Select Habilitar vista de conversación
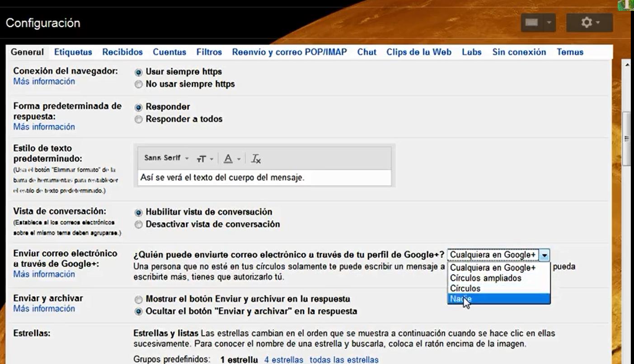Image resolution: width=634 pixels, height=364 pixels. click(139, 212)
